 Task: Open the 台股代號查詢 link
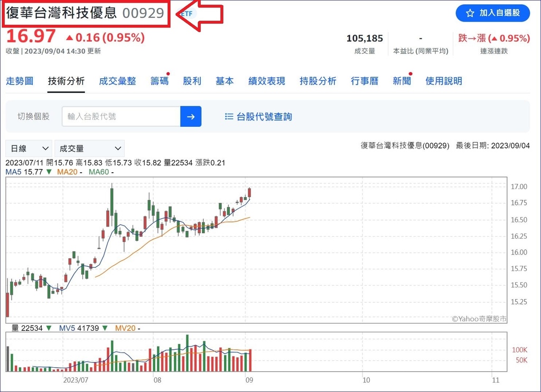click(264, 117)
